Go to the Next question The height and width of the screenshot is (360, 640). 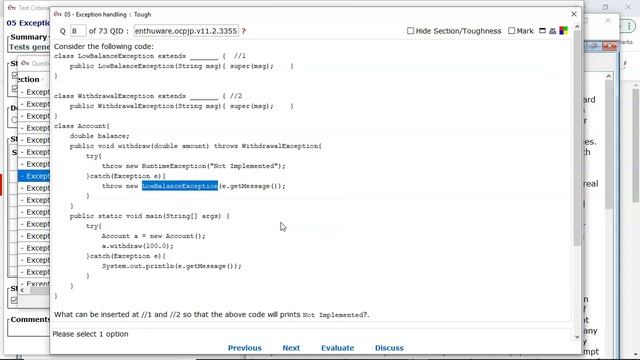pyautogui.click(x=291, y=348)
